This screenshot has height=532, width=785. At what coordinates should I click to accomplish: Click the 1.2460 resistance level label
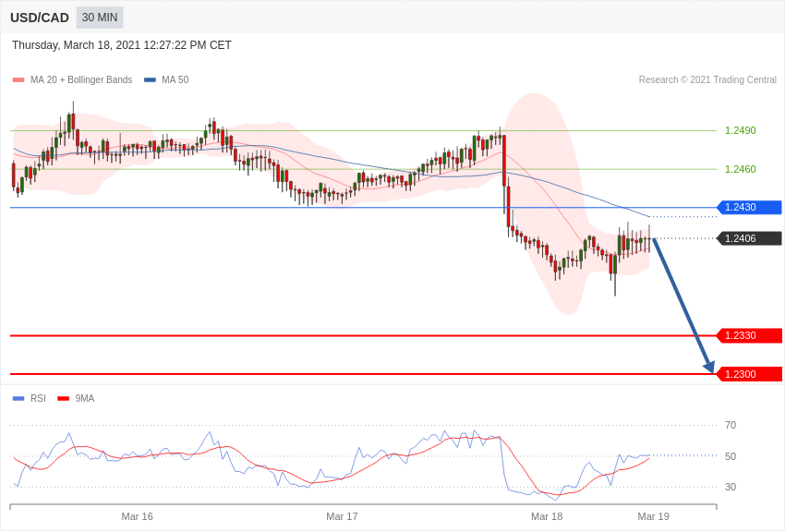click(741, 169)
